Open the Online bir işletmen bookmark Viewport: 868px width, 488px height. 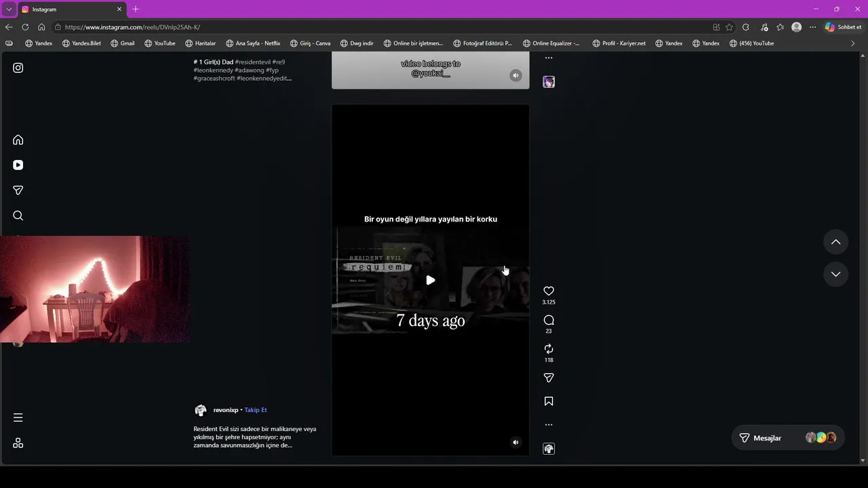(x=413, y=43)
